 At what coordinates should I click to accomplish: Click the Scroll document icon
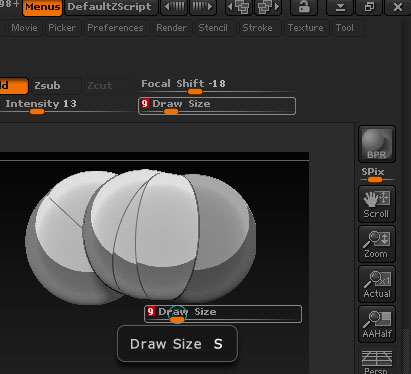(x=377, y=204)
